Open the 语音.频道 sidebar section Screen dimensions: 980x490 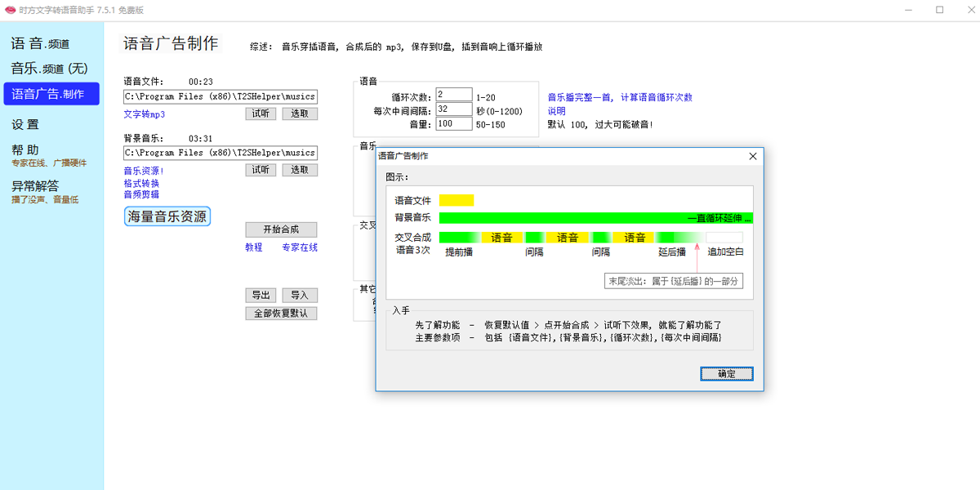coord(41,44)
